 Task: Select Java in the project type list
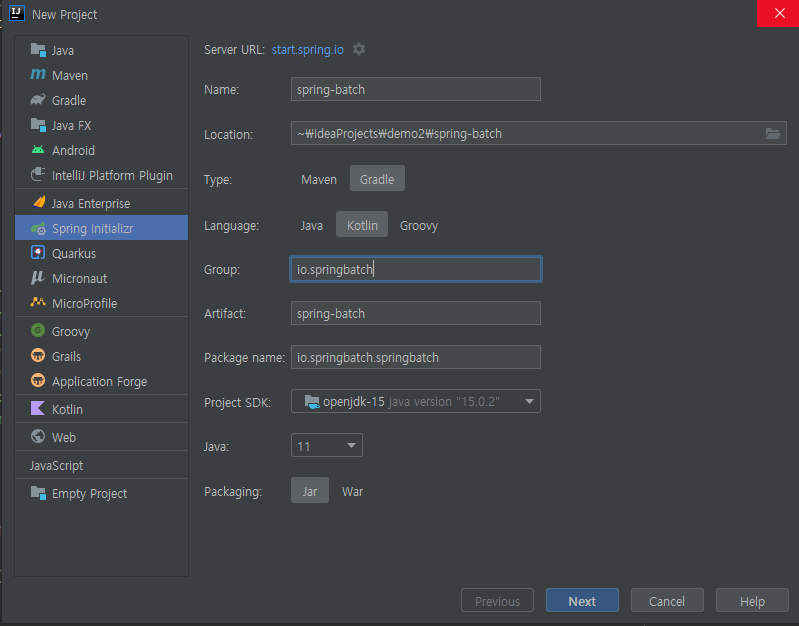tap(101, 50)
